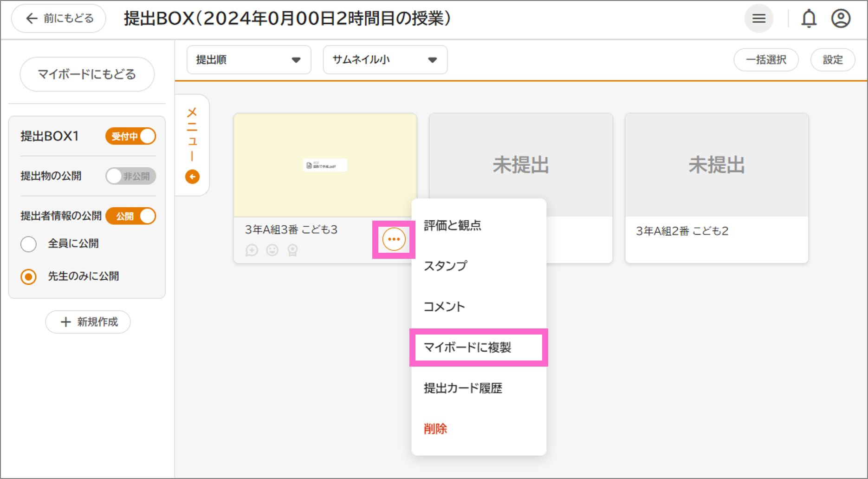Select the 全員に公開 radio button
The image size is (868, 479).
[x=29, y=244]
